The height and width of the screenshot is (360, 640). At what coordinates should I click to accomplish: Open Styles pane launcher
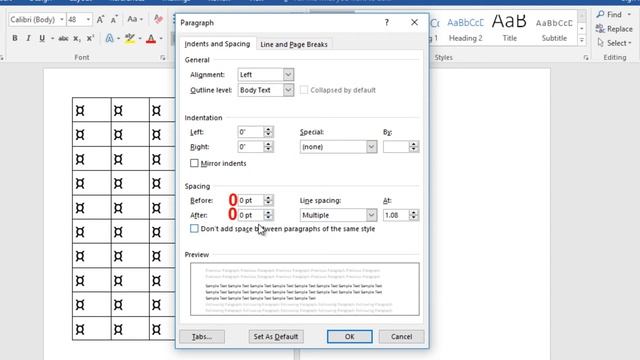(586, 58)
